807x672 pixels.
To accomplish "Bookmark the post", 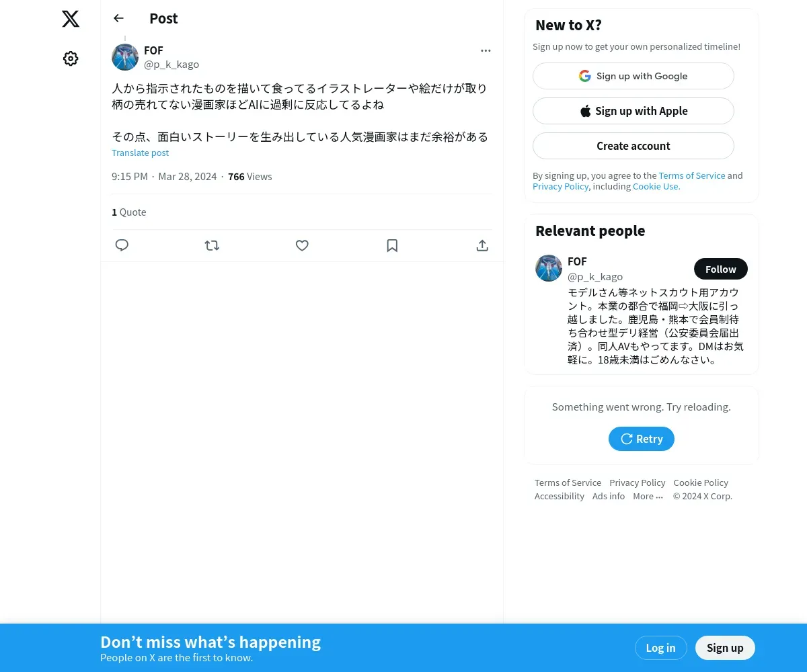I will click(x=392, y=245).
